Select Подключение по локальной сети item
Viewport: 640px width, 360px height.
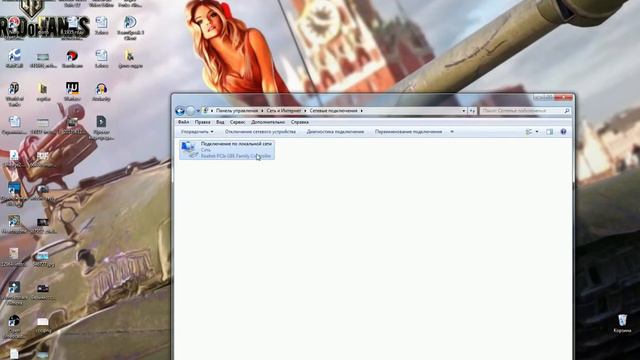coord(227,150)
